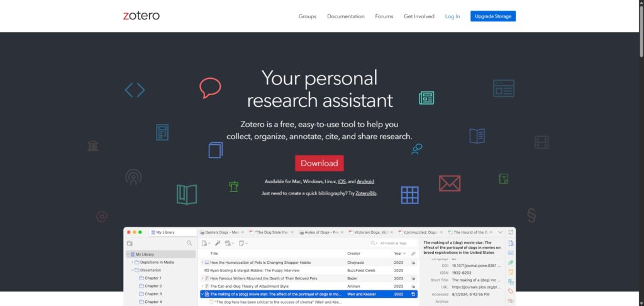Select the Chapter 4 collection
The height and width of the screenshot is (306, 644).
[150, 302]
